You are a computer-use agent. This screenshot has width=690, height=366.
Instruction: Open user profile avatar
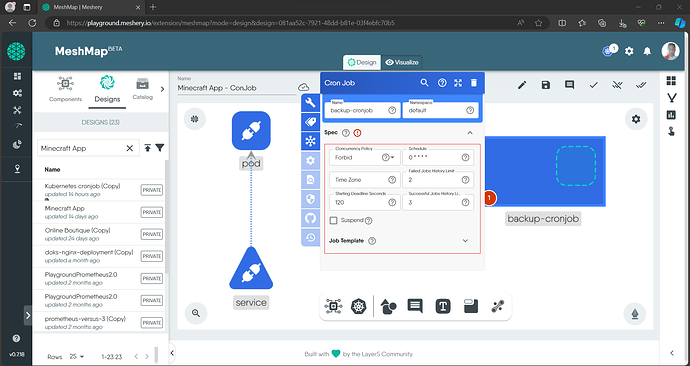[670, 51]
